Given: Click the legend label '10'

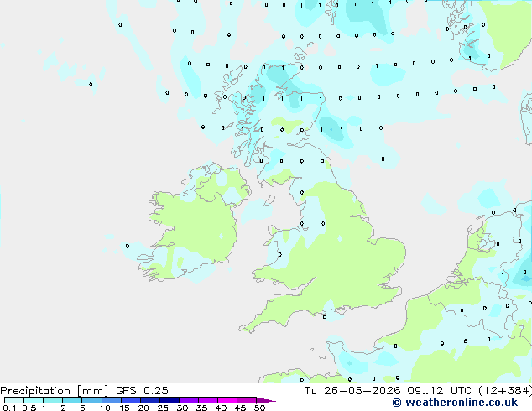Looking at the screenshot, I should tap(105, 408).
